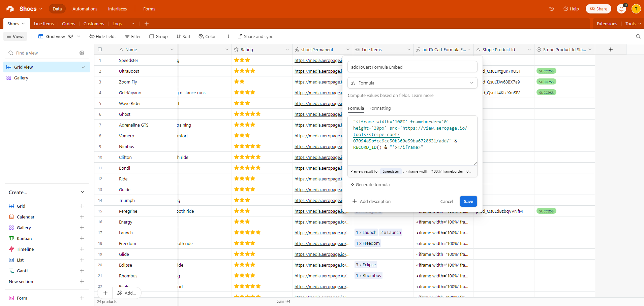The width and height of the screenshot is (644, 306).
Task: Open the user account avatar
Action: 636,9
